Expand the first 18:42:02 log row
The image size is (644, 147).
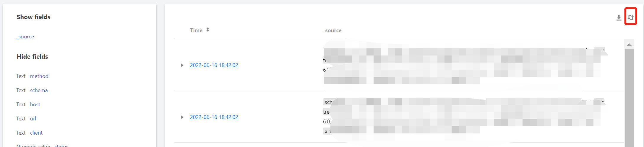click(182, 65)
